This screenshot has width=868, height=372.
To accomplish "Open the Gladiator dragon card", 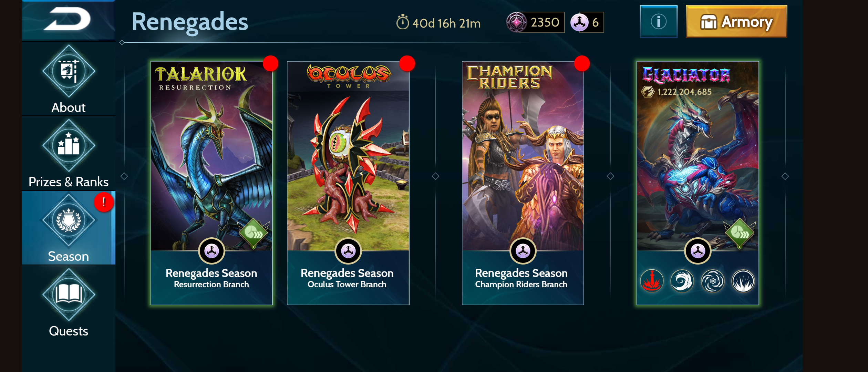I will 698,183.
